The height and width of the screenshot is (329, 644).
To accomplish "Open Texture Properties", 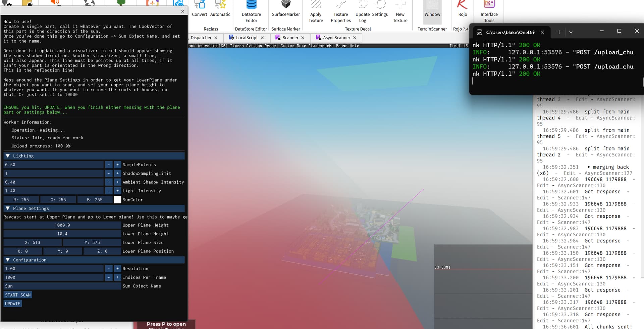I will pyautogui.click(x=340, y=11).
